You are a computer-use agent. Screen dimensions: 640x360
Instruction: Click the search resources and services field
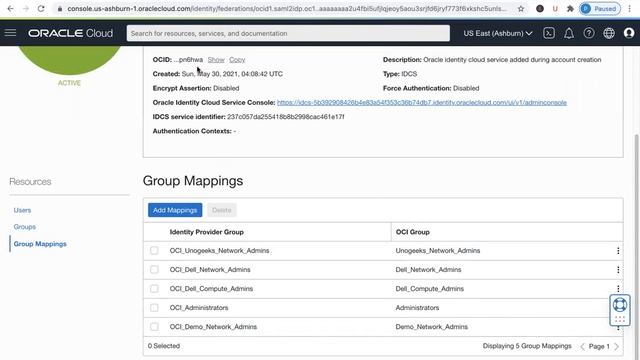click(x=288, y=33)
